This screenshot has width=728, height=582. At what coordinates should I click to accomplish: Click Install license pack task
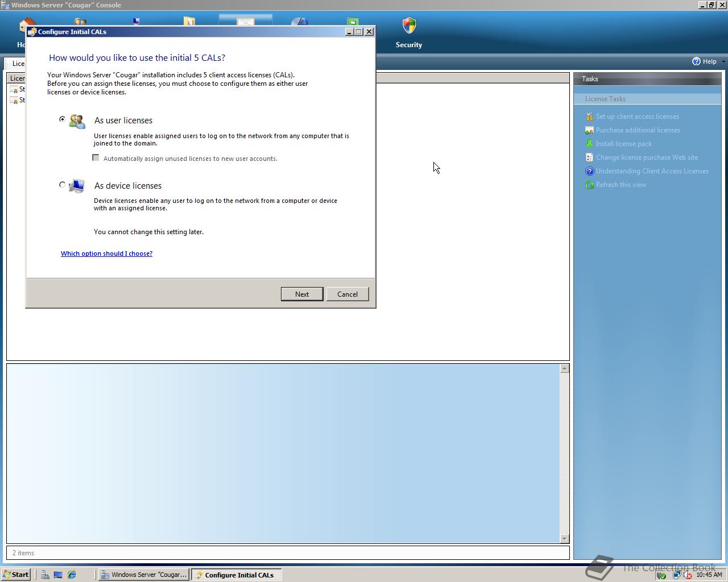pyautogui.click(x=623, y=144)
